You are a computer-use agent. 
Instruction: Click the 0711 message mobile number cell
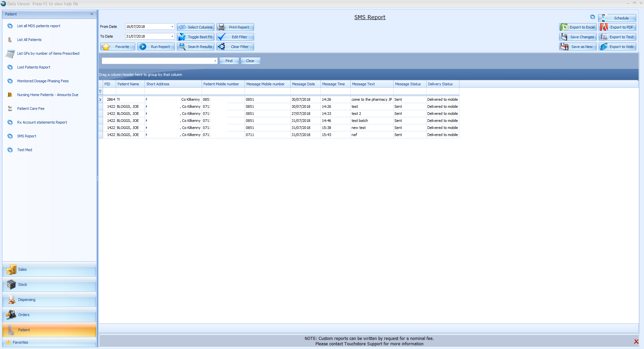[x=267, y=135]
